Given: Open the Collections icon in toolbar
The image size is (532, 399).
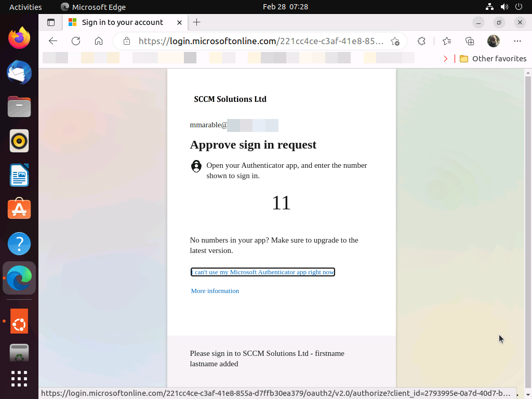Looking at the screenshot, I should 470,41.
